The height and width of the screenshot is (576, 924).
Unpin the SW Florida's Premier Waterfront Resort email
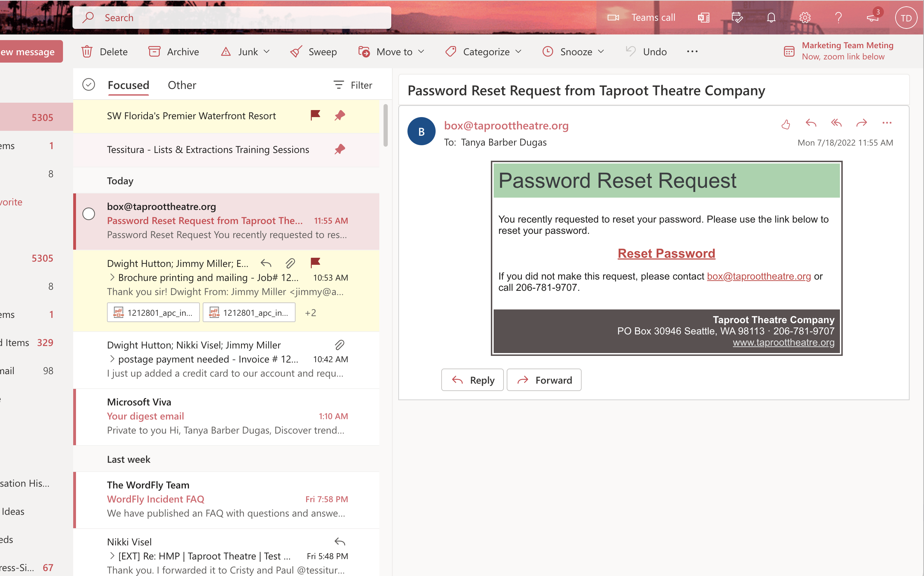click(340, 115)
